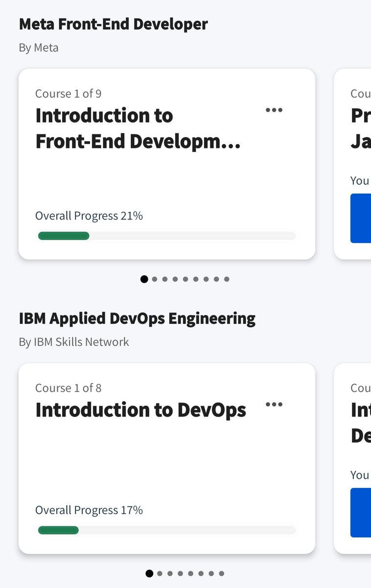
Task: Open the IBM Applied DevOps Engineering certificate title
Action: [x=137, y=318]
